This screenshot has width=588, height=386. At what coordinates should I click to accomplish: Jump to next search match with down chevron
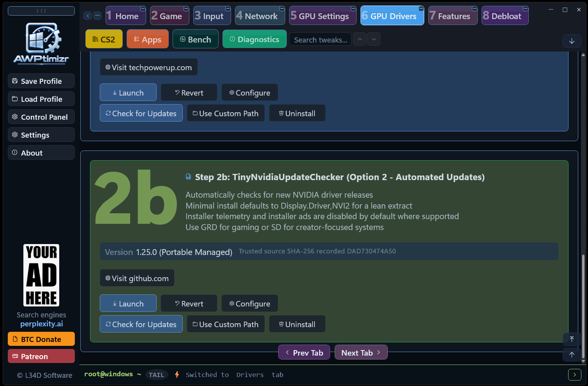374,39
